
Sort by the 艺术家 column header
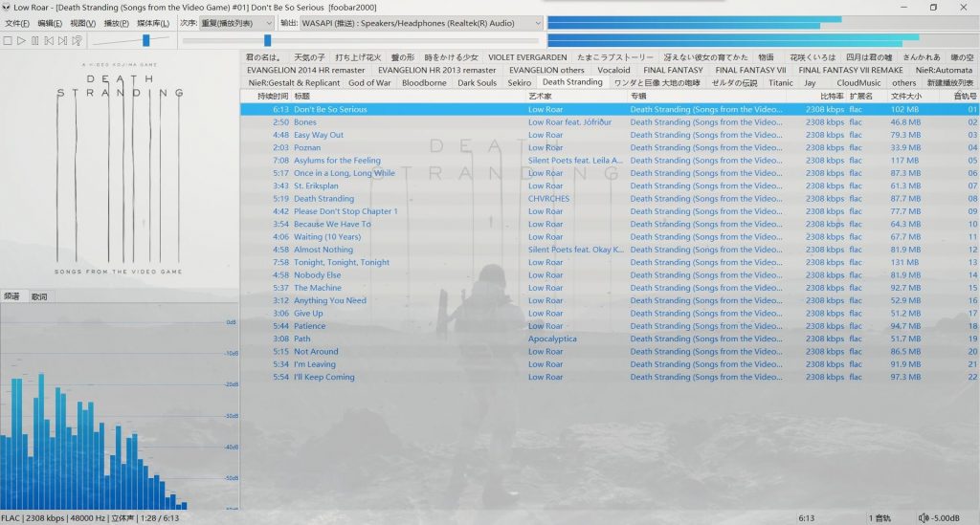pyautogui.click(x=576, y=97)
